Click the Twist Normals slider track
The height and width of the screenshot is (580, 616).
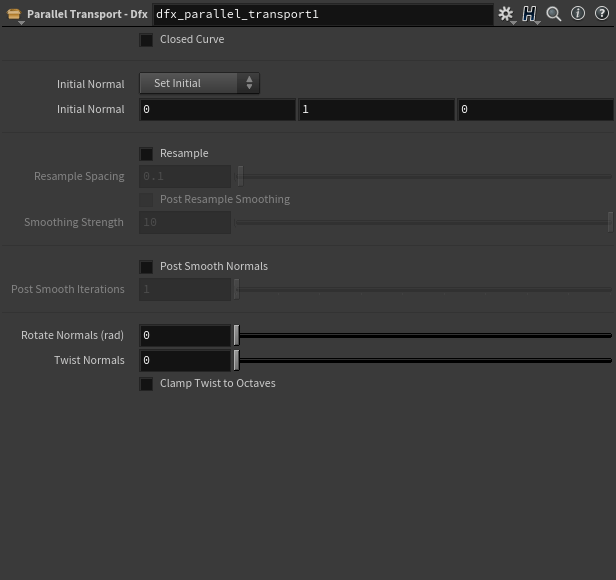tap(424, 361)
